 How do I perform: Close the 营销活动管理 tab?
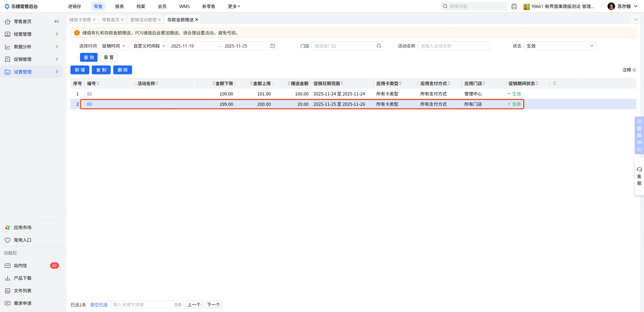tap(159, 20)
